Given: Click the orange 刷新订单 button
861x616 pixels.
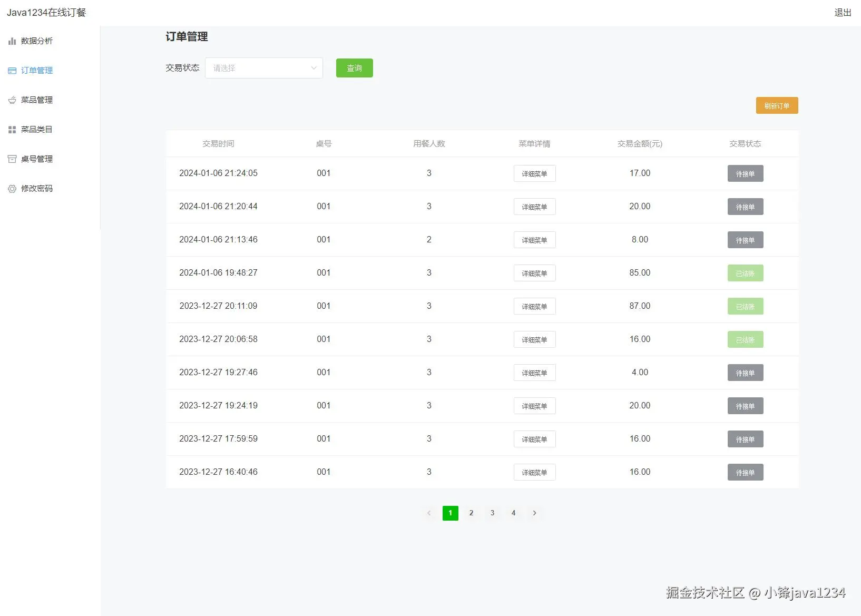Looking at the screenshot, I should click(x=777, y=105).
